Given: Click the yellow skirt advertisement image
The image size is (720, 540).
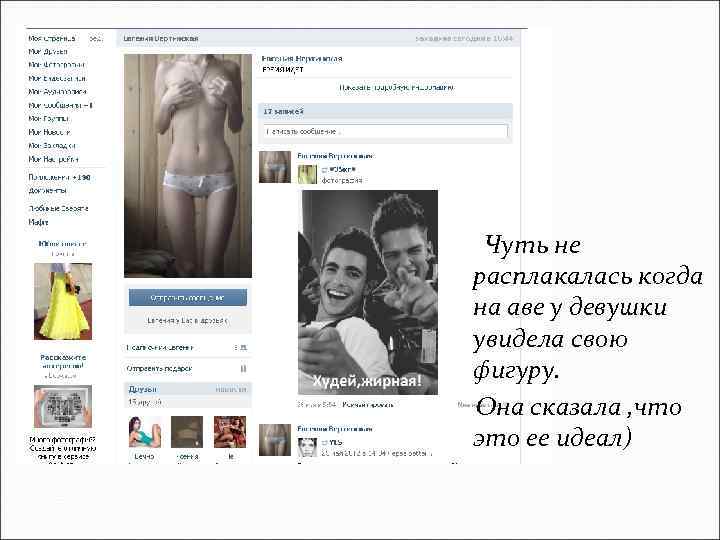Looking at the screenshot, I should pyautogui.click(x=63, y=301).
